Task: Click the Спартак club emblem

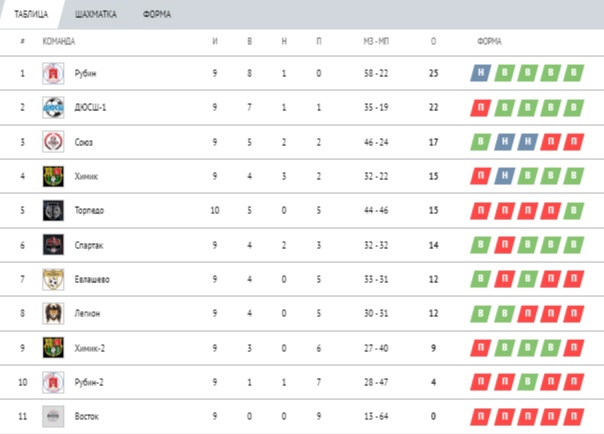Action: point(53,245)
